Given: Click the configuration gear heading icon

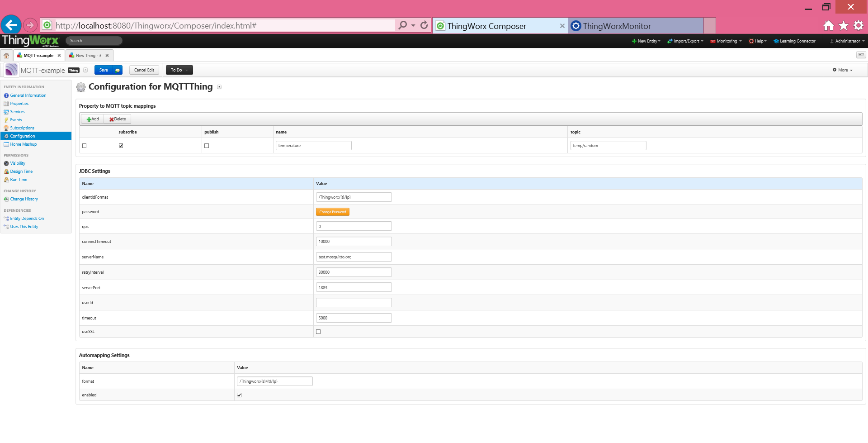Looking at the screenshot, I should coord(81,87).
